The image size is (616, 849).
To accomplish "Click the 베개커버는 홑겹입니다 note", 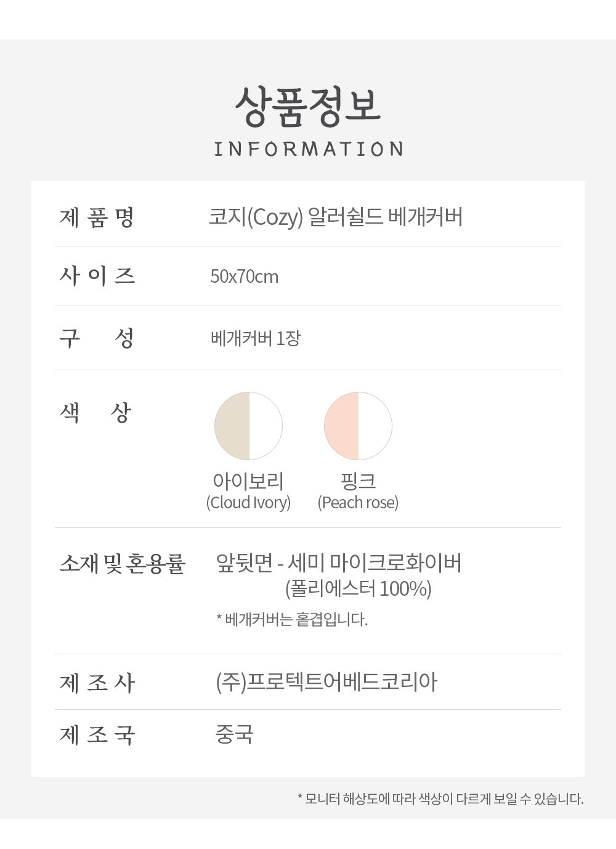I will (292, 619).
